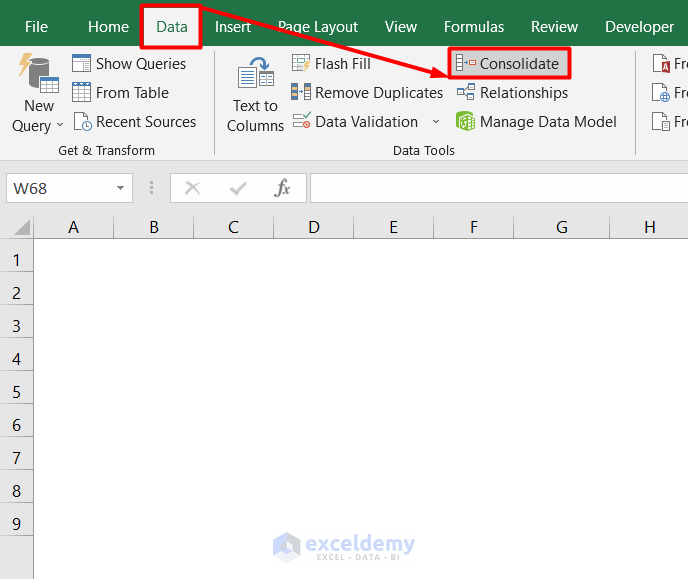The width and height of the screenshot is (688, 579).
Task: Click the Manage Data Model label
Action: 548,122
